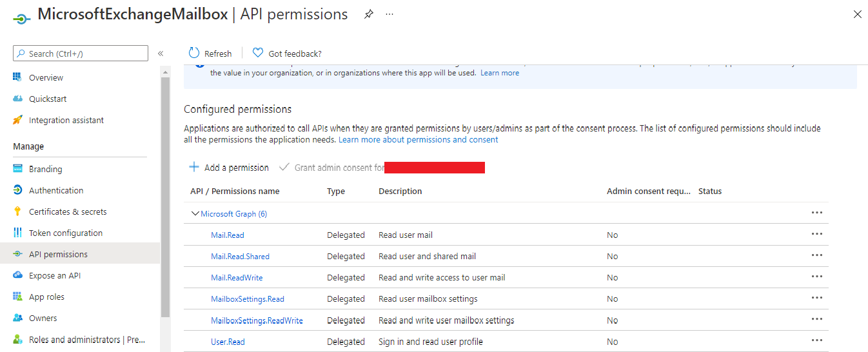Viewport: 868px width, 352px height.
Task: Click the Quickstart cloud icon
Action: [17, 99]
